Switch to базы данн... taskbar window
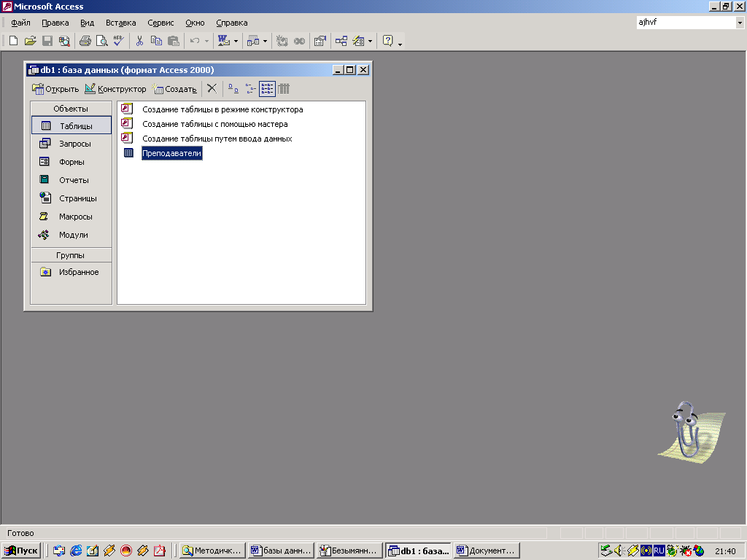The height and width of the screenshot is (560, 747). [x=281, y=551]
